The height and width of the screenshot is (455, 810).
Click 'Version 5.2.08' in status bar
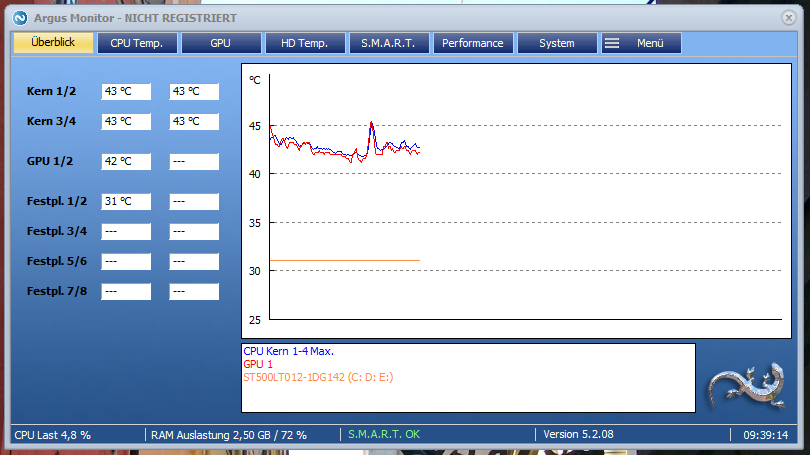[578, 435]
